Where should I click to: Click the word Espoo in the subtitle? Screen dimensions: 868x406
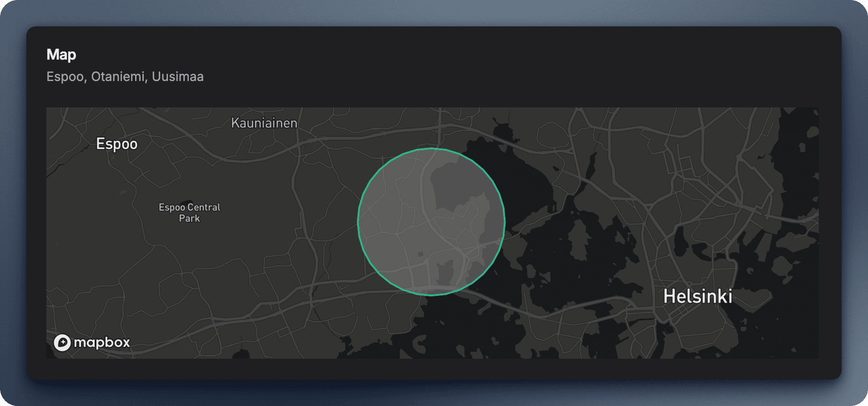coord(65,76)
